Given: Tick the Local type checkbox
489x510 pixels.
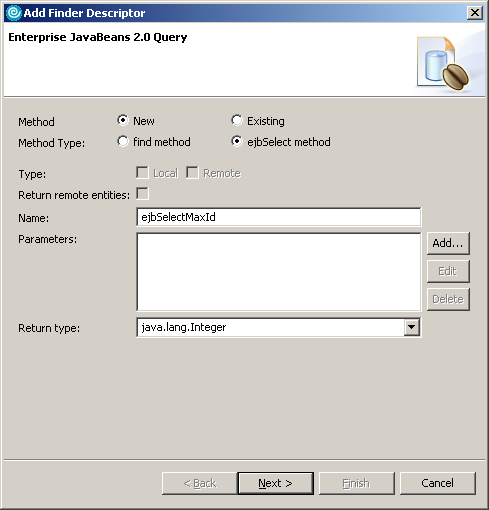Looking at the screenshot, I should 142,173.
